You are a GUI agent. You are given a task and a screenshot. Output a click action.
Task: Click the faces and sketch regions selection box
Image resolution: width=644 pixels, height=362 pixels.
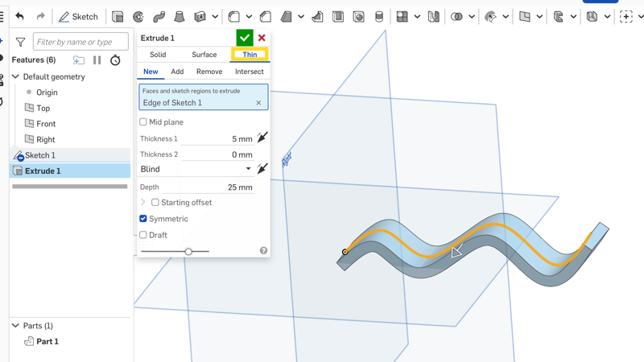pos(204,97)
